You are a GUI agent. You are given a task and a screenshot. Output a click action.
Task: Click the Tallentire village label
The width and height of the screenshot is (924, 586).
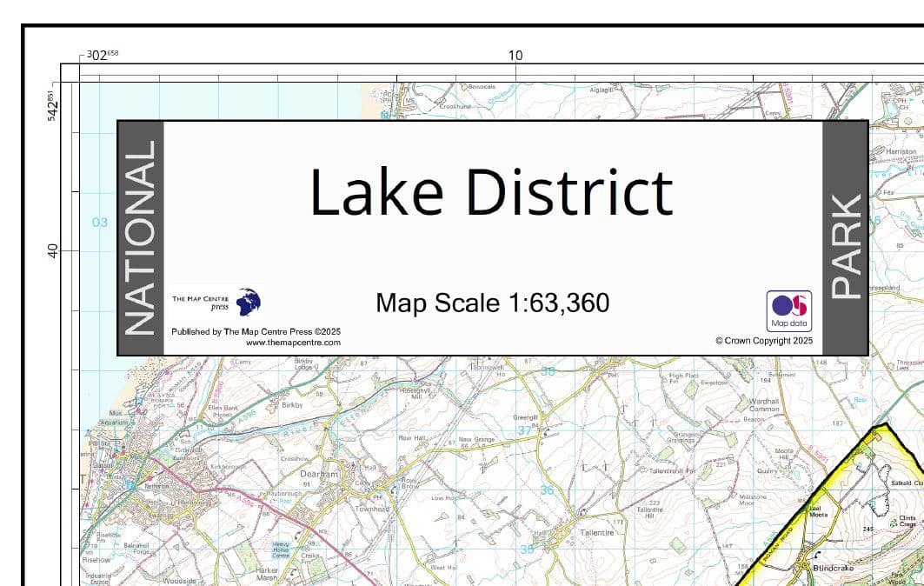596,532
